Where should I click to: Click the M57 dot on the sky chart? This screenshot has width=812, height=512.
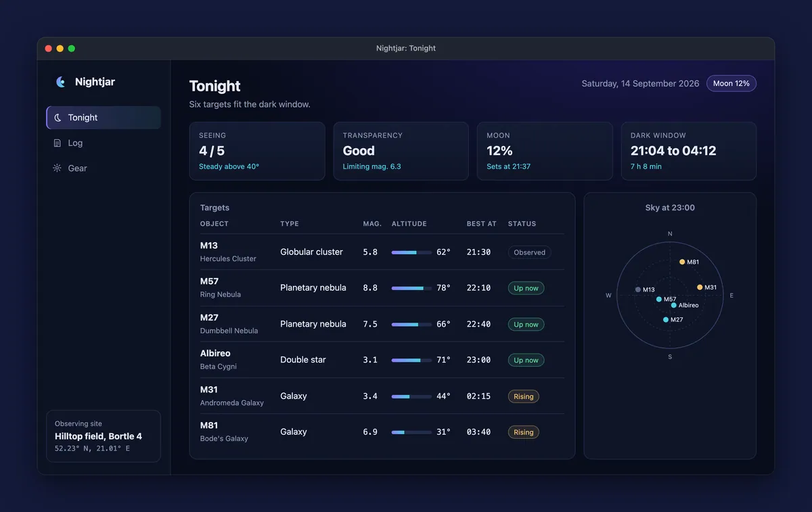(x=659, y=299)
